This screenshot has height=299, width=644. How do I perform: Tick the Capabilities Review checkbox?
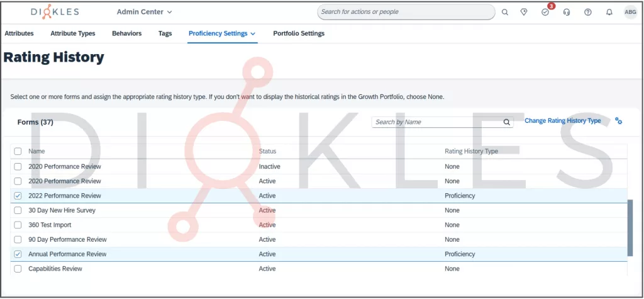(18, 269)
